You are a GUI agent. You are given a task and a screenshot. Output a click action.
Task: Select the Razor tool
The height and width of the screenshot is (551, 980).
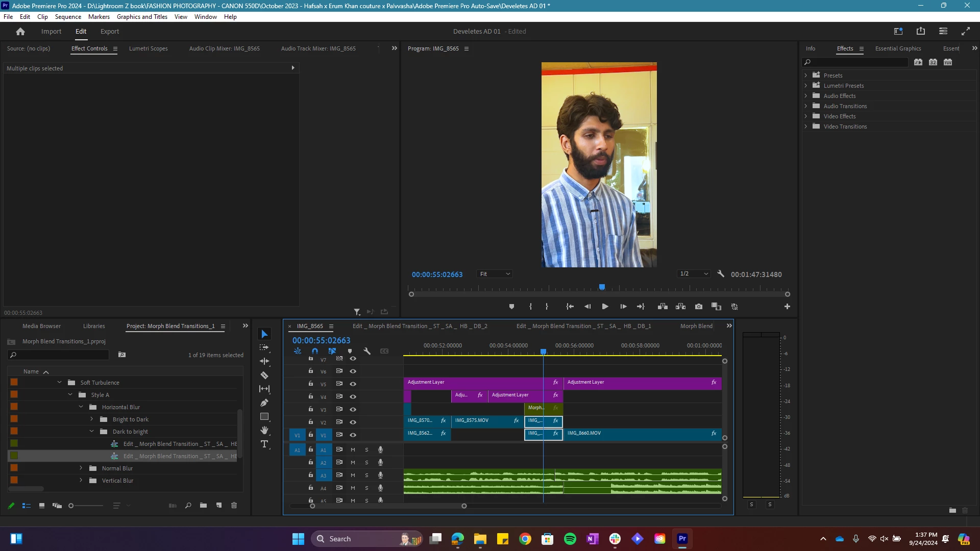(x=264, y=375)
